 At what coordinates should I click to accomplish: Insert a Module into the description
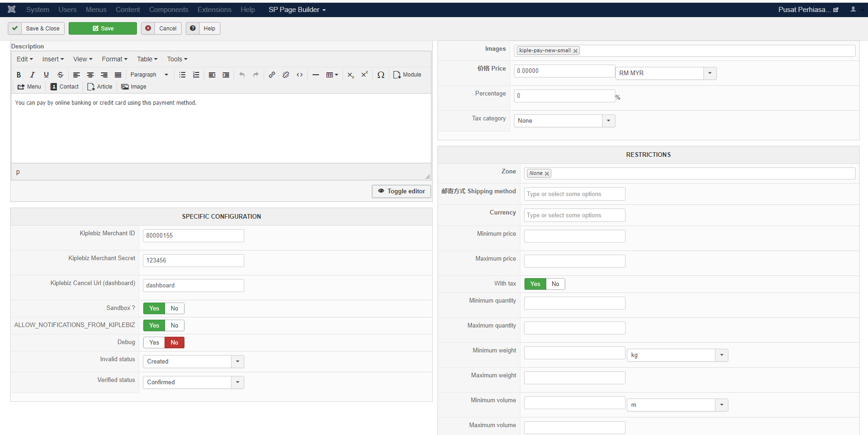407,75
